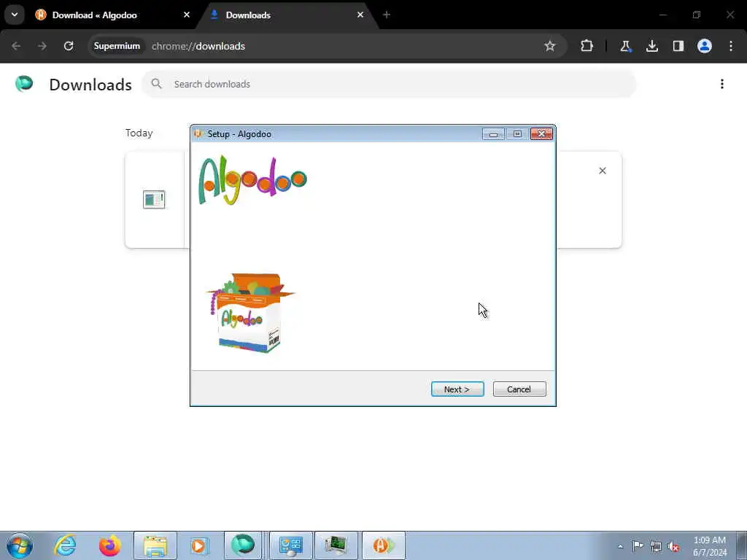Open the Control Panel taskbar item

[x=291, y=545]
